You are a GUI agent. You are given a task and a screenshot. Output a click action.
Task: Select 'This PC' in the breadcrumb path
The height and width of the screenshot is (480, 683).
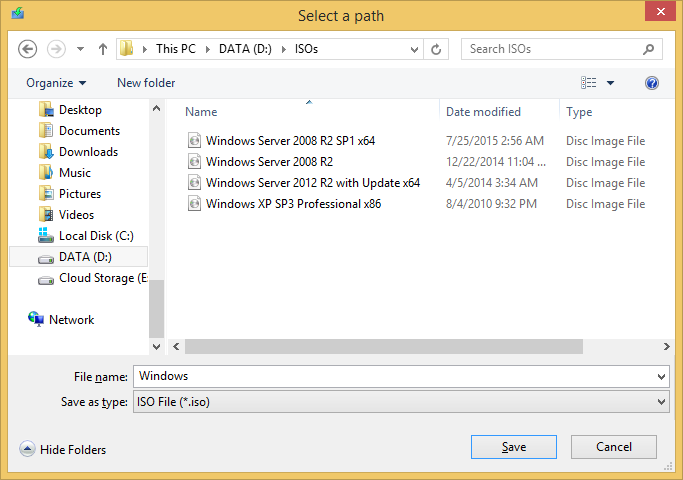(176, 49)
